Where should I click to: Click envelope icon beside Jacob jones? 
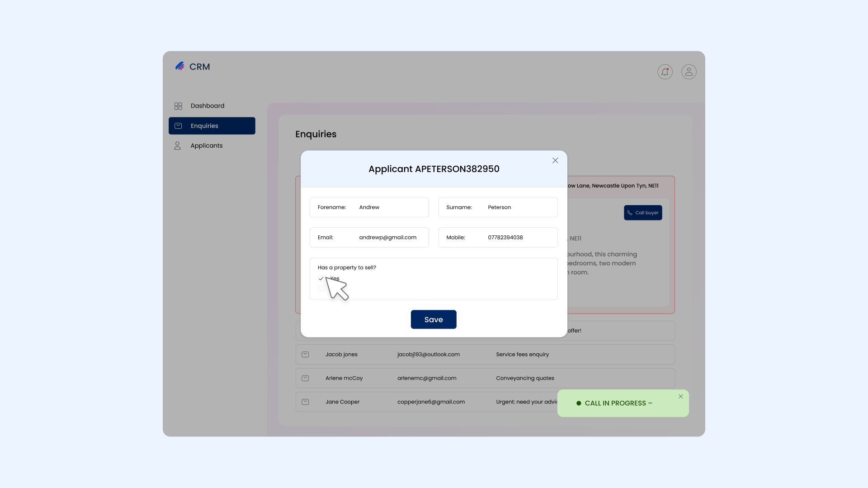[x=305, y=354]
